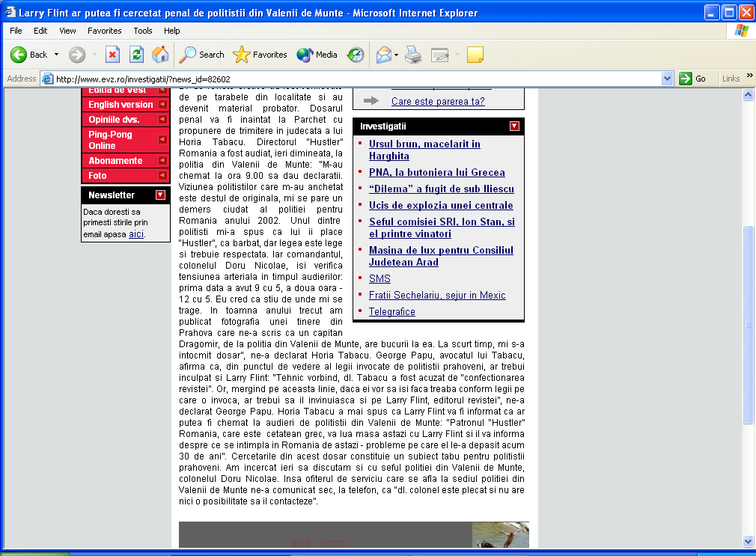Open the SMS link
The height and width of the screenshot is (556, 756).
tap(379, 278)
